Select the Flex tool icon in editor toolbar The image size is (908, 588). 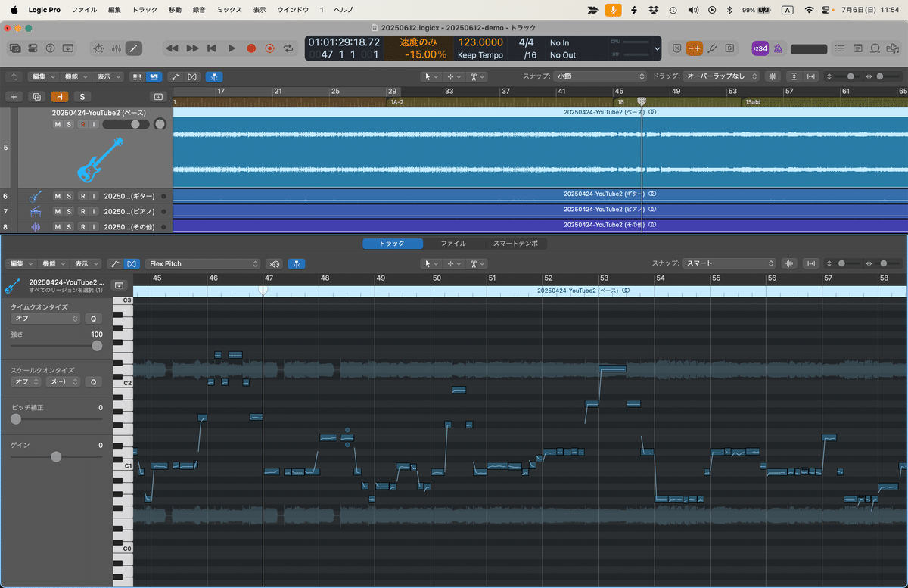click(133, 263)
